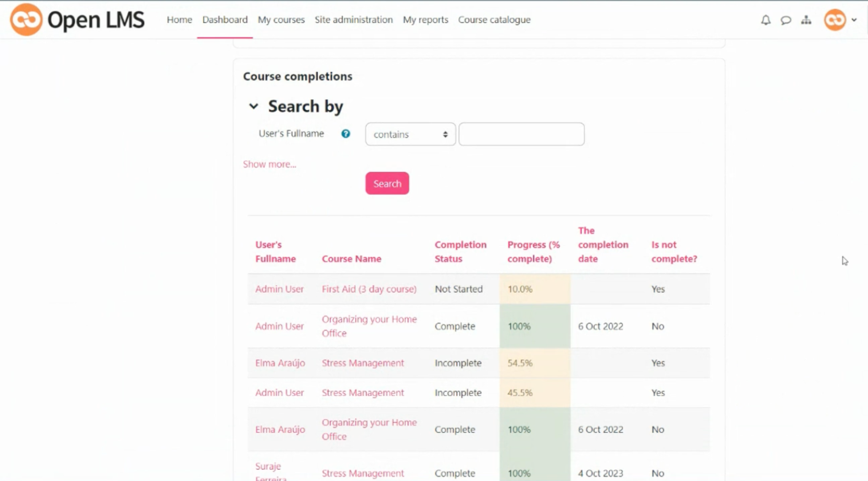Viewport: 868px width, 481px height.
Task: Click the 45.5% progress cell
Action: [x=535, y=392]
